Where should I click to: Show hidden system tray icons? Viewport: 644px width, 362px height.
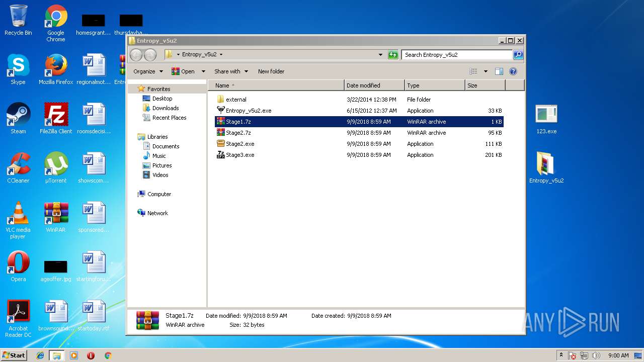(x=561, y=355)
